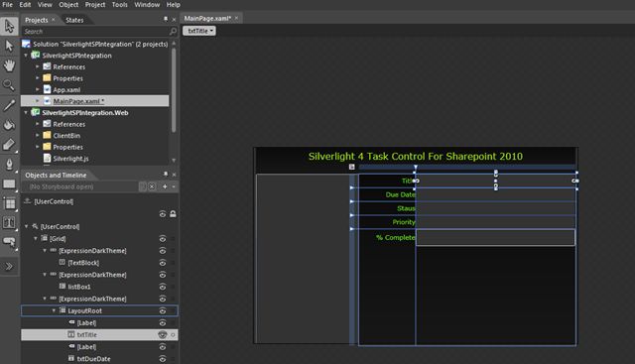
Task: Pin the Objects and Timeline panel
Action: (x=166, y=175)
